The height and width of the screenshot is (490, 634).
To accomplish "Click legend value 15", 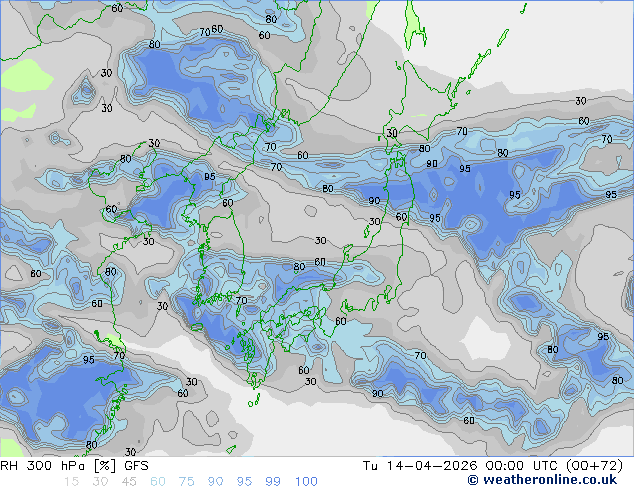I will [71, 482].
